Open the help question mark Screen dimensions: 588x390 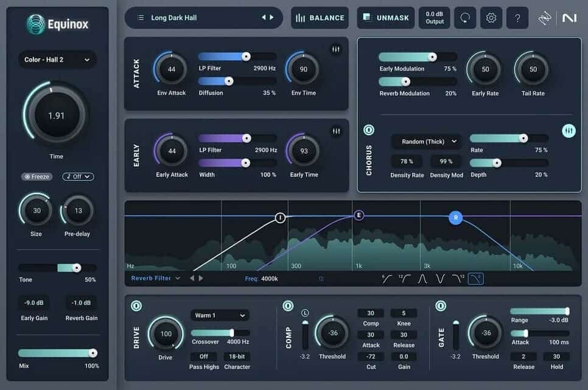coord(517,18)
